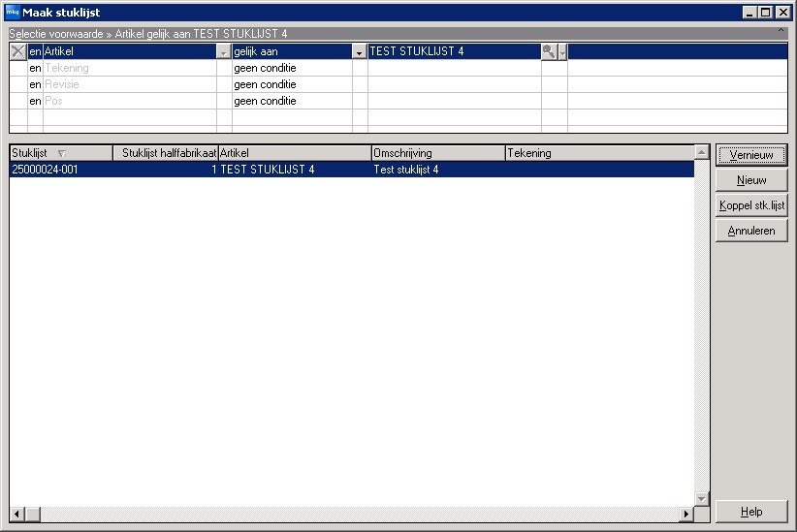Click the horizontal scrollbar right arrow
The height and width of the screenshot is (532, 797).
[686, 515]
